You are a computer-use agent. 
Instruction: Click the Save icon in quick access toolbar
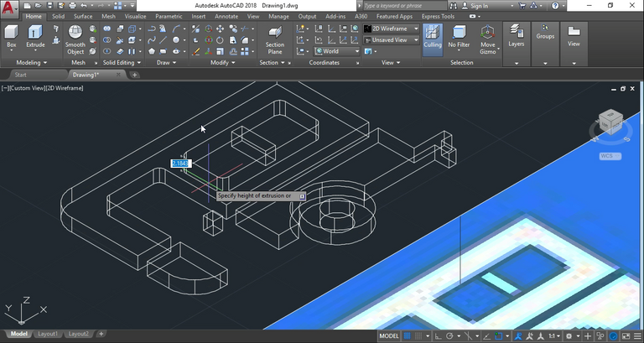coord(49,6)
